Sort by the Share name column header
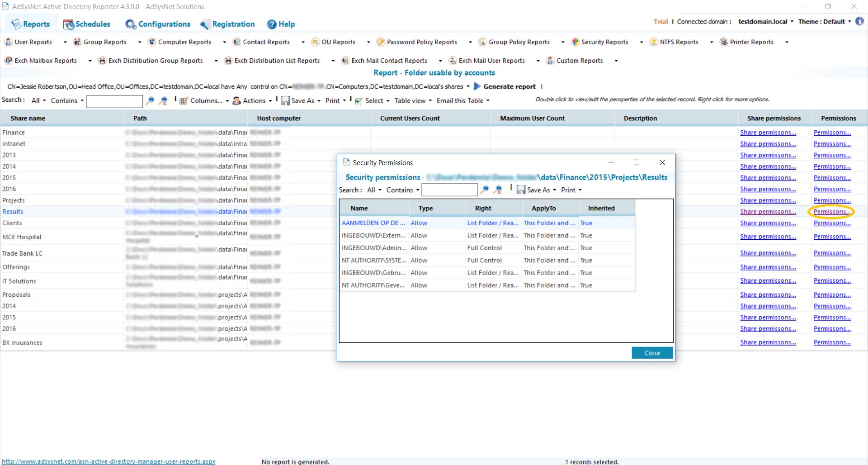 pyautogui.click(x=62, y=118)
